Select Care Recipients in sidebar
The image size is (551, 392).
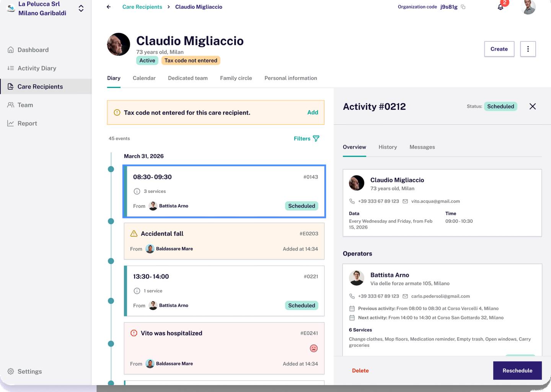(46, 87)
